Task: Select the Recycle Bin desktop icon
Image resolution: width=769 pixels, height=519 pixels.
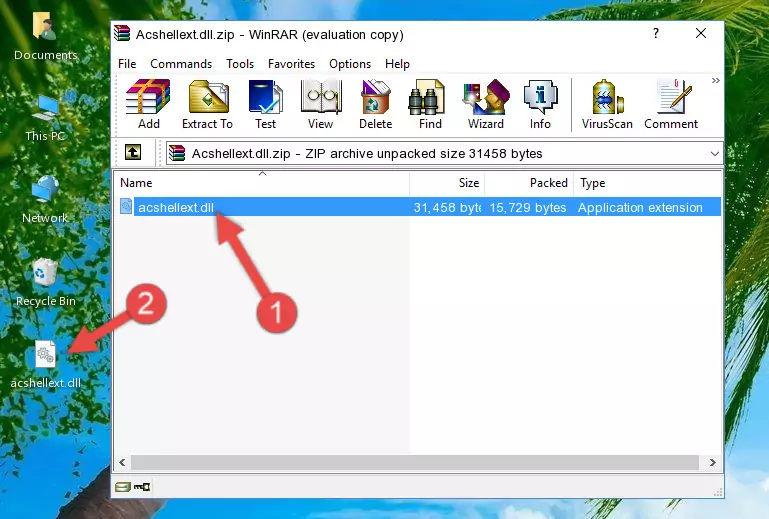Action: click(x=45, y=282)
